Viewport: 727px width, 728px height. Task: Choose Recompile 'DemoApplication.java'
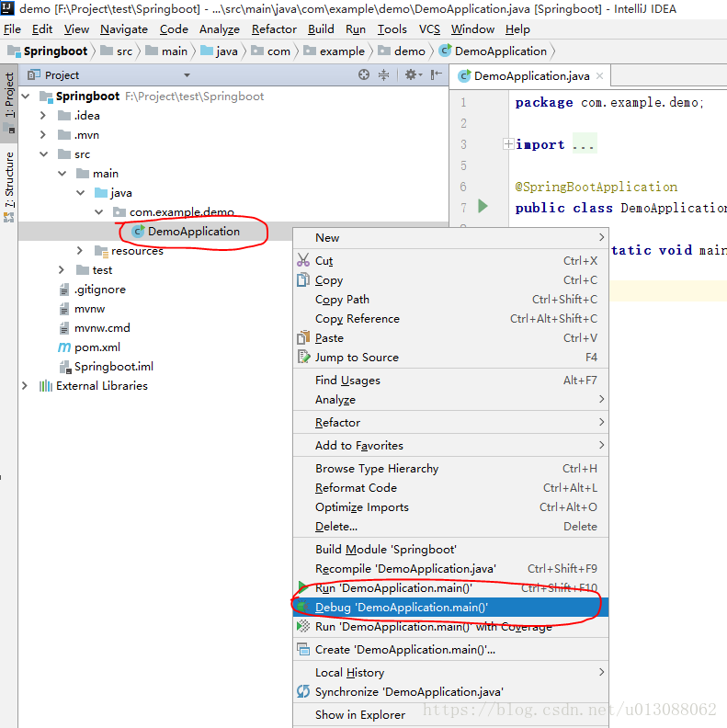click(450, 568)
